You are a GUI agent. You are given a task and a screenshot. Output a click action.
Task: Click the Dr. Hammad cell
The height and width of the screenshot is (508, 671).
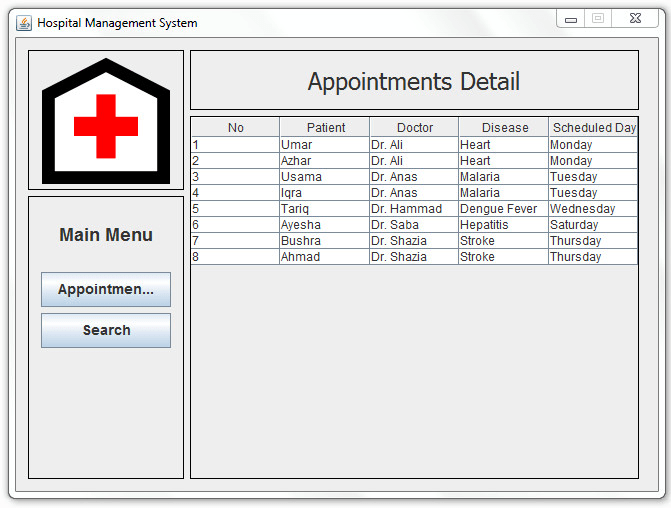click(414, 208)
